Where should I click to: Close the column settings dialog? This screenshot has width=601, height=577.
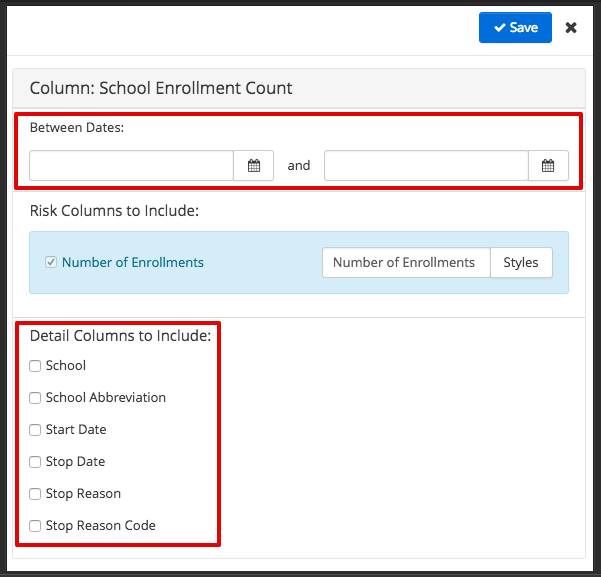coord(571,28)
